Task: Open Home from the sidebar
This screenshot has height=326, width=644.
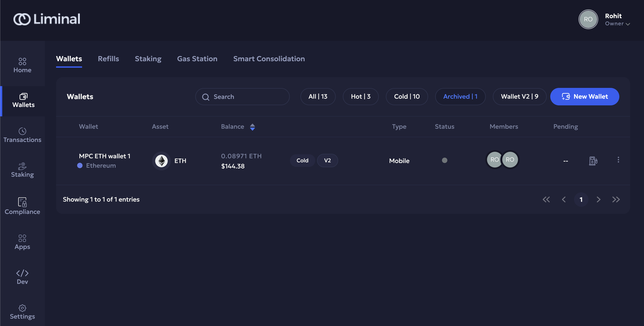Action: pyautogui.click(x=22, y=65)
